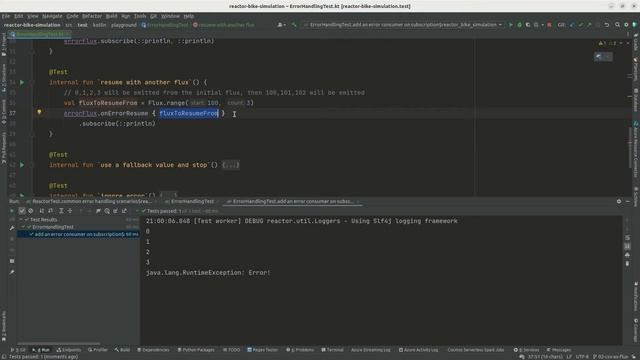
Task: Open test history clock icon
Action: coord(107,211)
